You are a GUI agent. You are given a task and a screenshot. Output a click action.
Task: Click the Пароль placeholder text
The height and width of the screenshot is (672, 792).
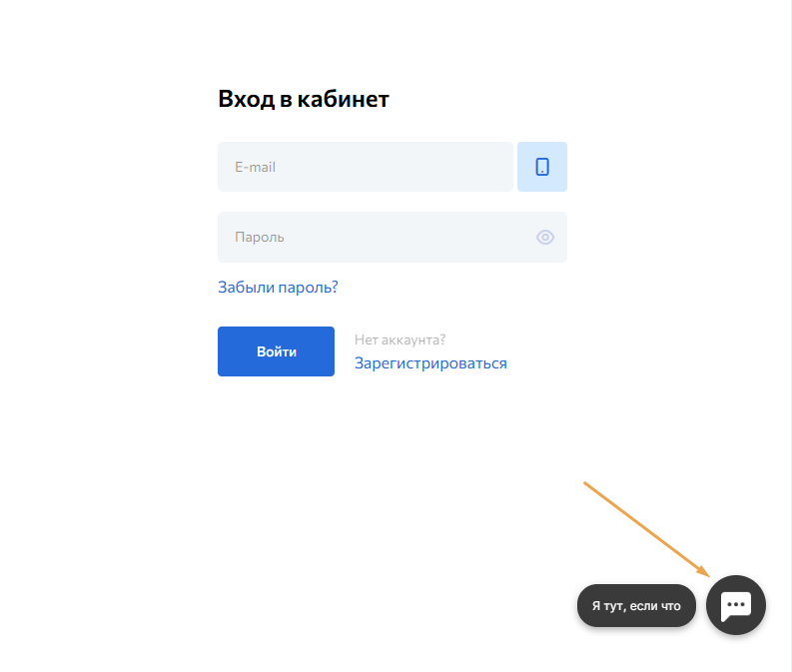(260, 238)
